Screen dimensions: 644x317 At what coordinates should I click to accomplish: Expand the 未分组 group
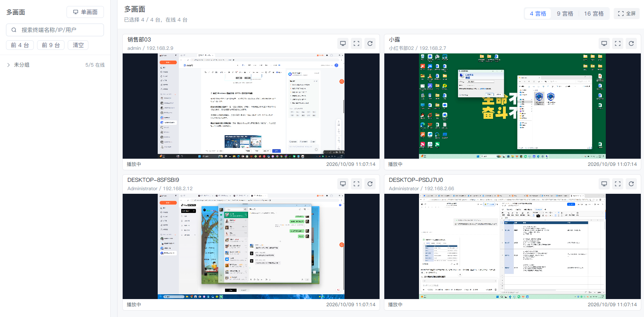tap(8, 65)
